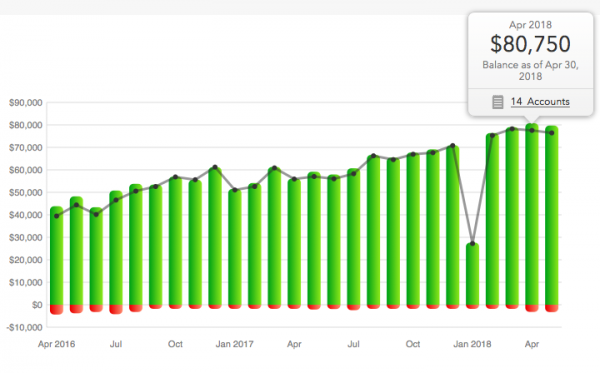
Task: Click the Jan 2018 axis label
Action: 472,344
